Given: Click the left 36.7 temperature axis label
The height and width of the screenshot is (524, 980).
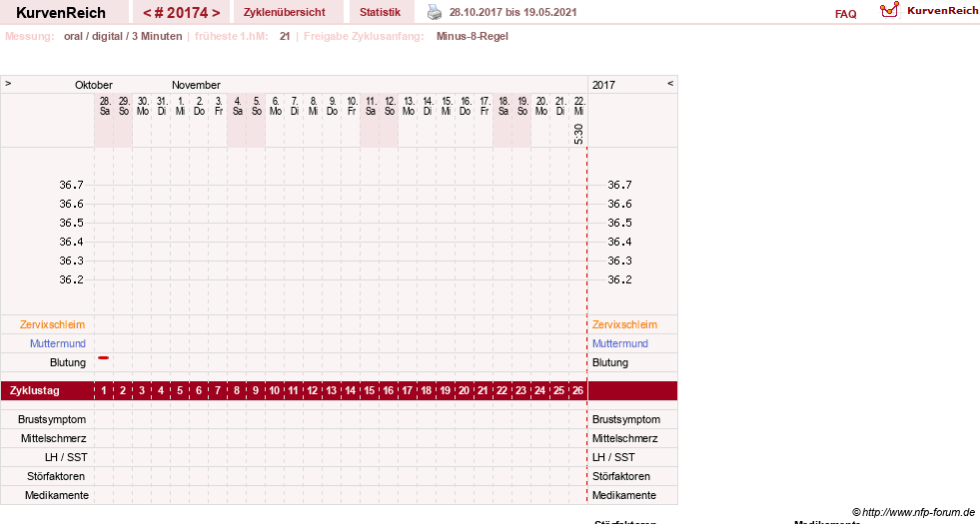Looking at the screenshot, I should [71, 185].
